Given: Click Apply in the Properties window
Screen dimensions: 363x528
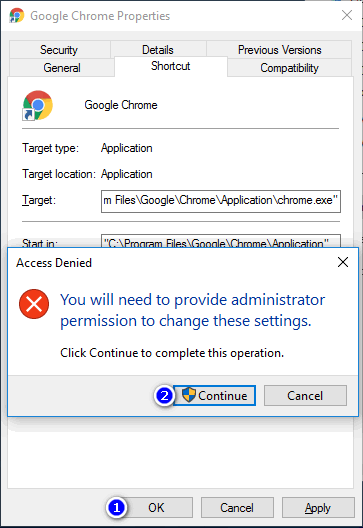Looking at the screenshot, I should click(318, 507).
